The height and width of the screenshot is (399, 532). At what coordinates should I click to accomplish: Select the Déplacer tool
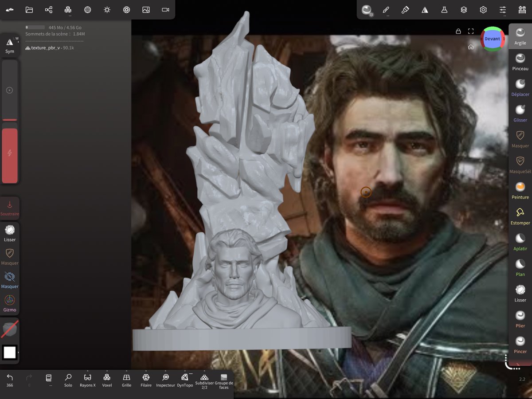(520, 87)
